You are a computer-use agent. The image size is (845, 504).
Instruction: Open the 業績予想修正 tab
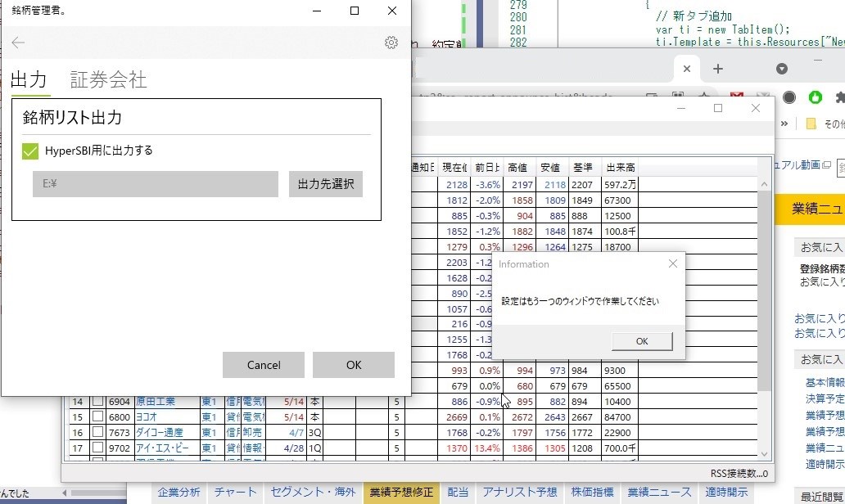point(401,493)
